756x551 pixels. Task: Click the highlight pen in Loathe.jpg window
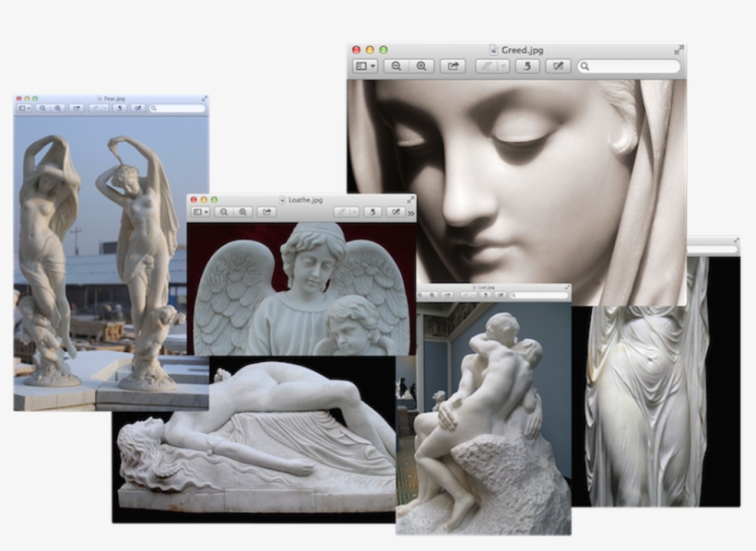click(x=342, y=212)
